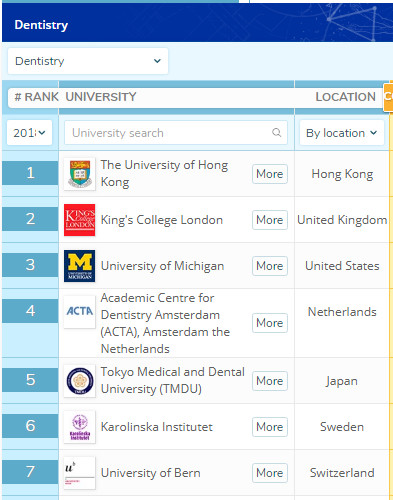
Task: Click More for Karolinska Institutet
Action: click(270, 427)
